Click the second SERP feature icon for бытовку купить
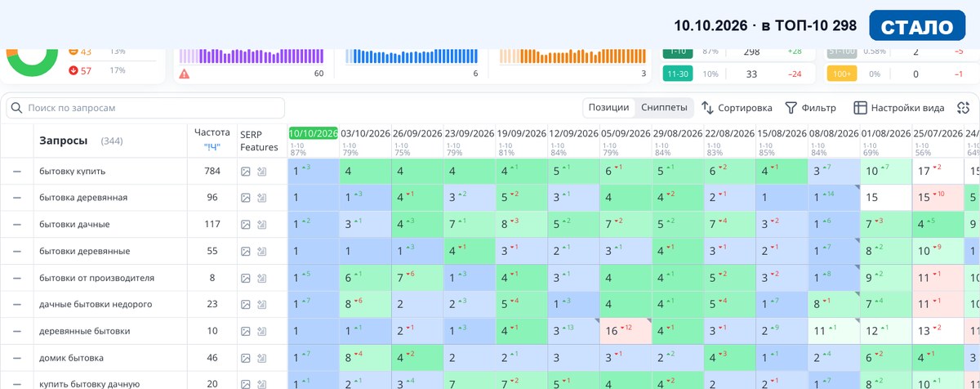 [x=262, y=172]
